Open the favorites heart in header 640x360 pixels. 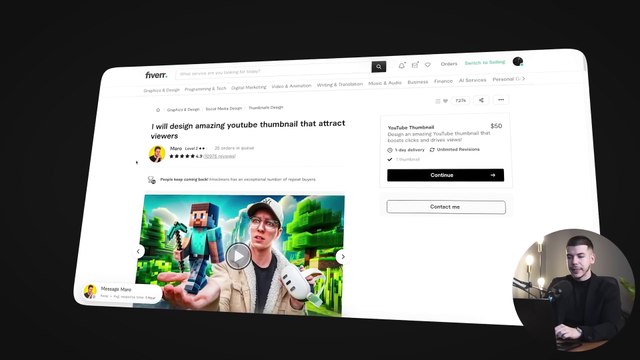[428, 64]
